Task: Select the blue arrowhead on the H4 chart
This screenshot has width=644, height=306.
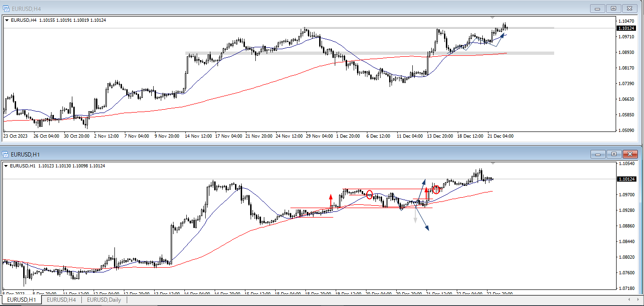Action: click(x=504, y=35)
